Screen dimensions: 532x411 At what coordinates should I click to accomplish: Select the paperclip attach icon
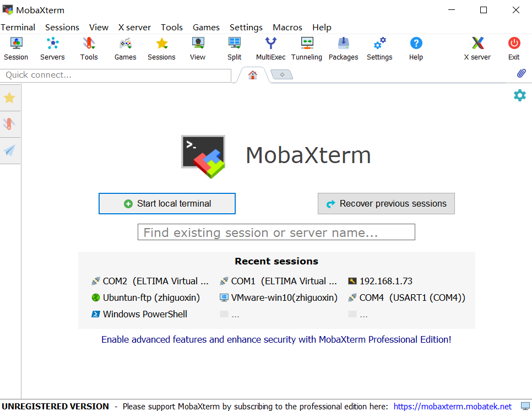(x=521, y=73)
